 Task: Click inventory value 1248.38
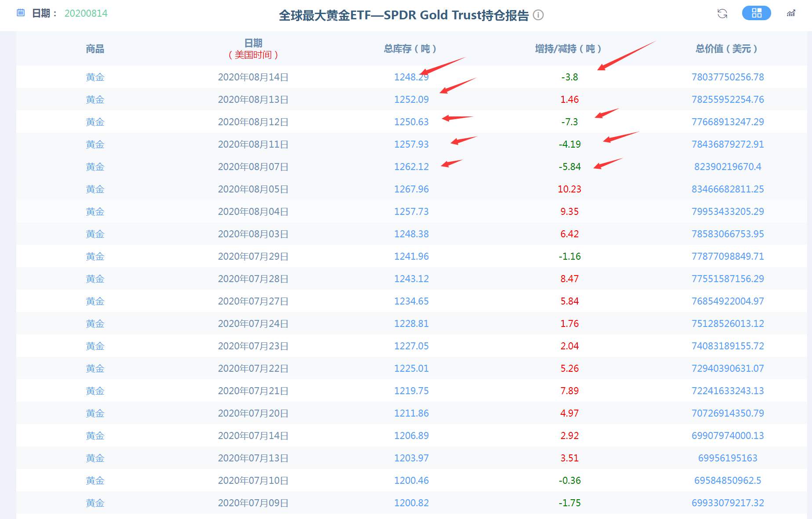(411, 234)
